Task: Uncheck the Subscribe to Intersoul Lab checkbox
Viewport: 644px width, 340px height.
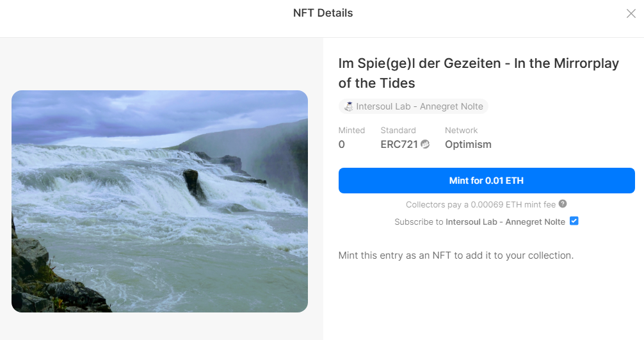Action: coord(574,222)
